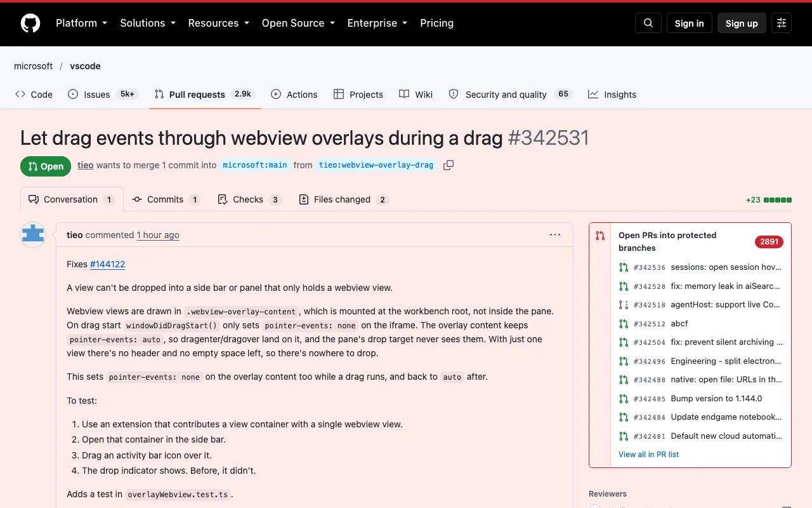Select the Conversation tab

[x=72, y=199]
